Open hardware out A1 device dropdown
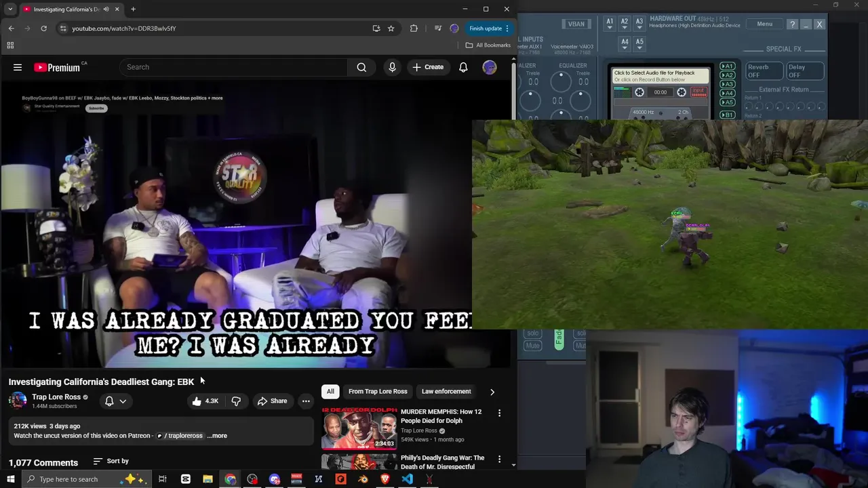 point(610,24)
